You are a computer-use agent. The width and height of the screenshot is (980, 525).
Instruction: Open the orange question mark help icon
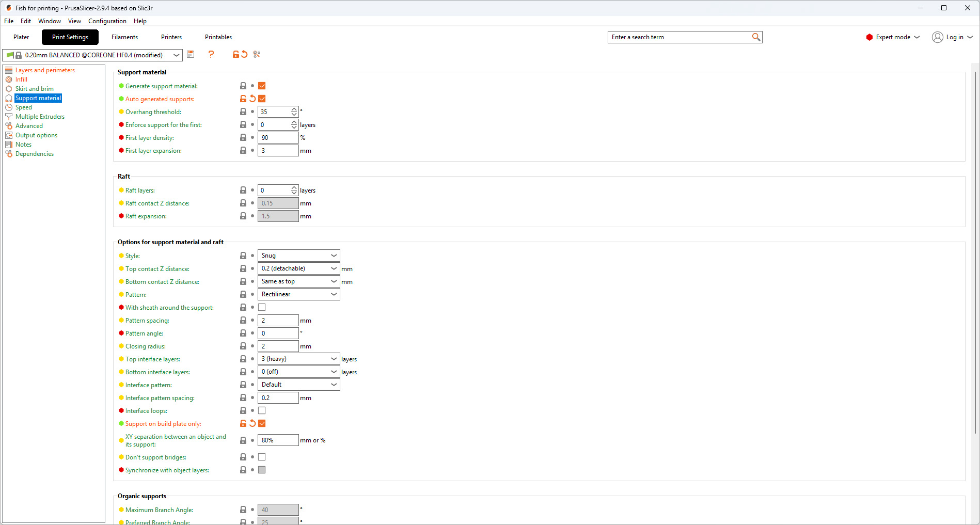tap(211, 54)
